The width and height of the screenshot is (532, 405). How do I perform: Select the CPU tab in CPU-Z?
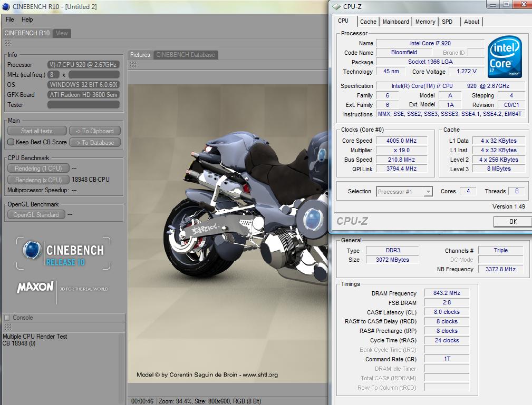[343, 21]
